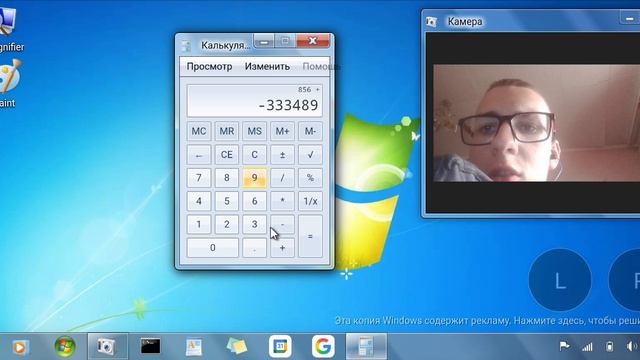Click the percent % key
This screenshot has height=360, width=640.
click(310, 178)
